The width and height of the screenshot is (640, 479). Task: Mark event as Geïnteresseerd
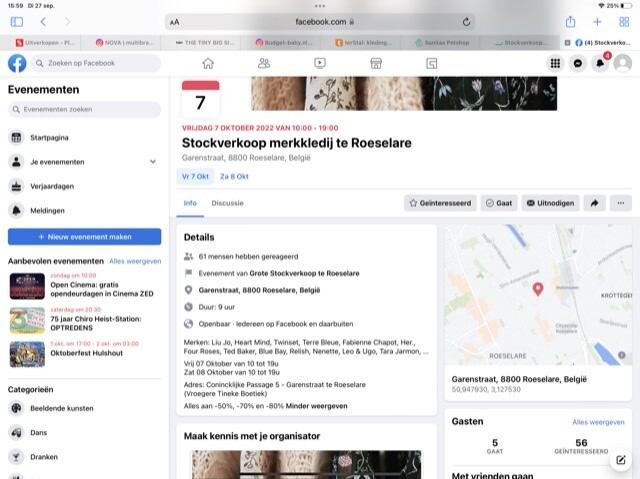click(440, 203)
